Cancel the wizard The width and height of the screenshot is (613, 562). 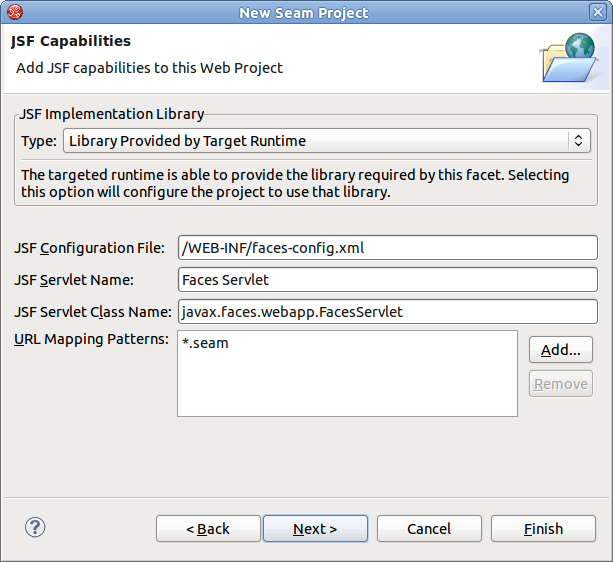coord(429,529)
